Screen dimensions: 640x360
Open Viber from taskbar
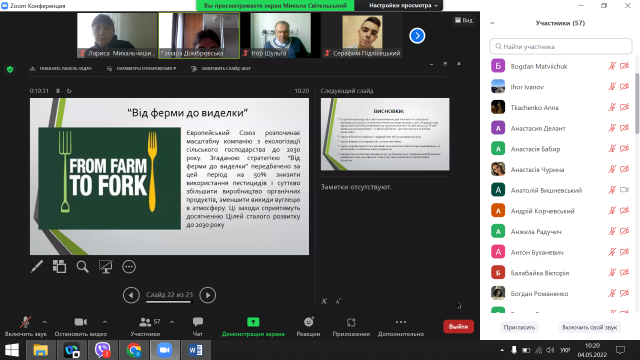[x=102, y=350]
